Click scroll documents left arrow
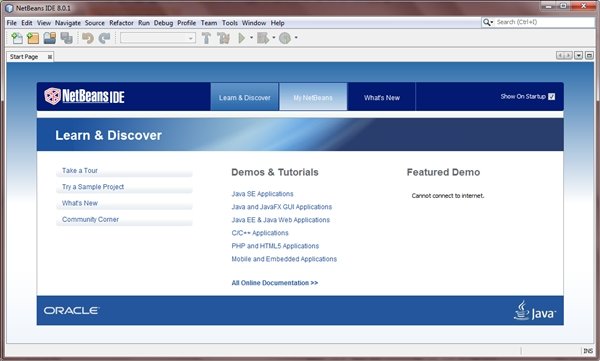The image size is (600, 361). 560,56
